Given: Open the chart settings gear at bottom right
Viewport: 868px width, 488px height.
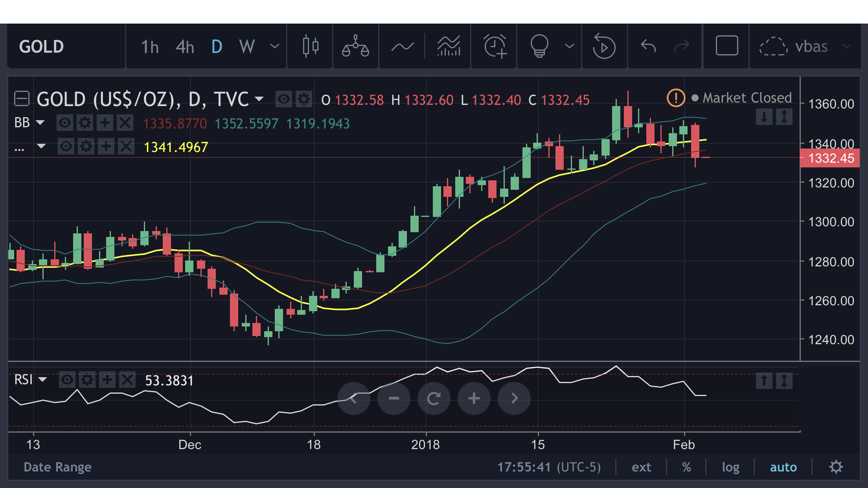Looking at the screenshot, I should click(836, 467).
